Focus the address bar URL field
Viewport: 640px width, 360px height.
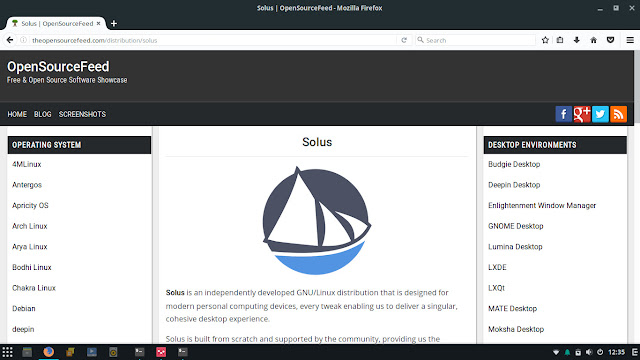(x=212, y=40)
